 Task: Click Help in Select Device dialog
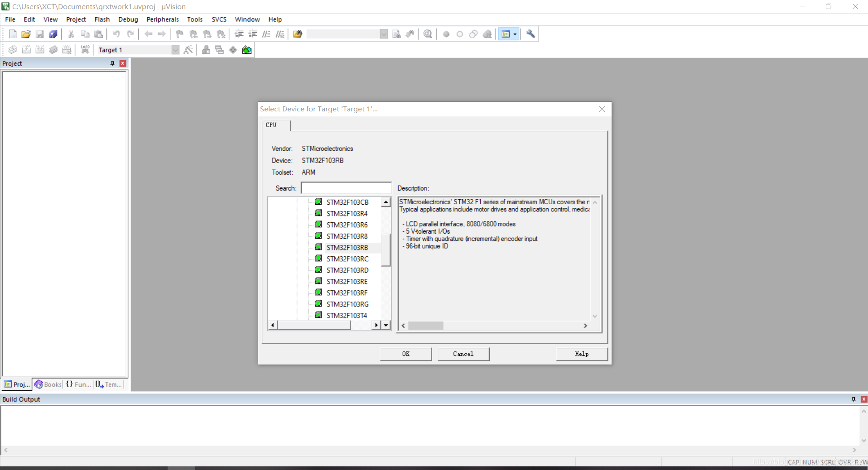[x=582, y=354]
